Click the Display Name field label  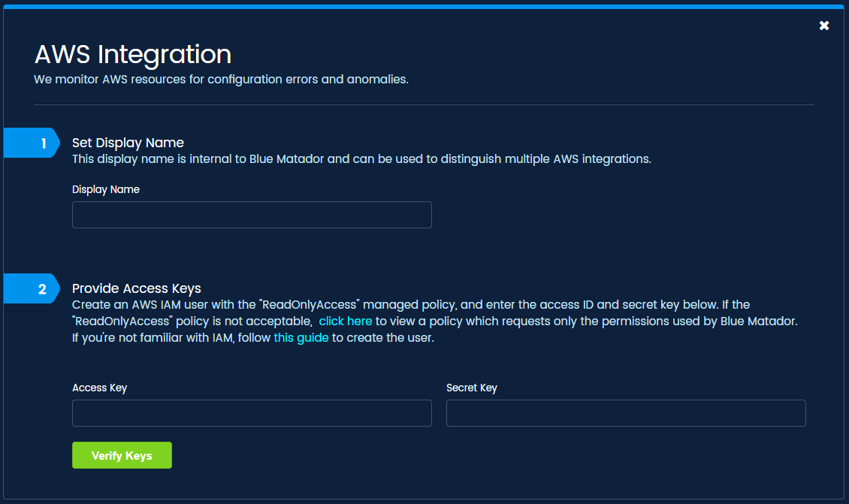tap(105, 189)
